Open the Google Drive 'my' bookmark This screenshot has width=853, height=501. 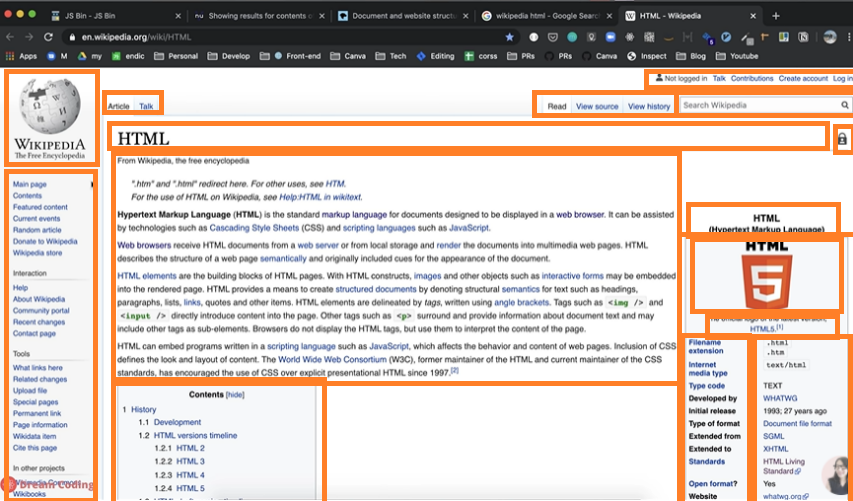pos(90,56)
